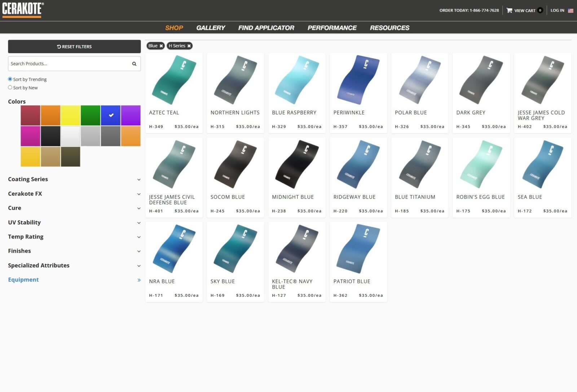The width and height of the screenshot is (577, 392).
Task: Open the Sea Blue swatch image
Action: pyautogui.click(x=543, y=164)
